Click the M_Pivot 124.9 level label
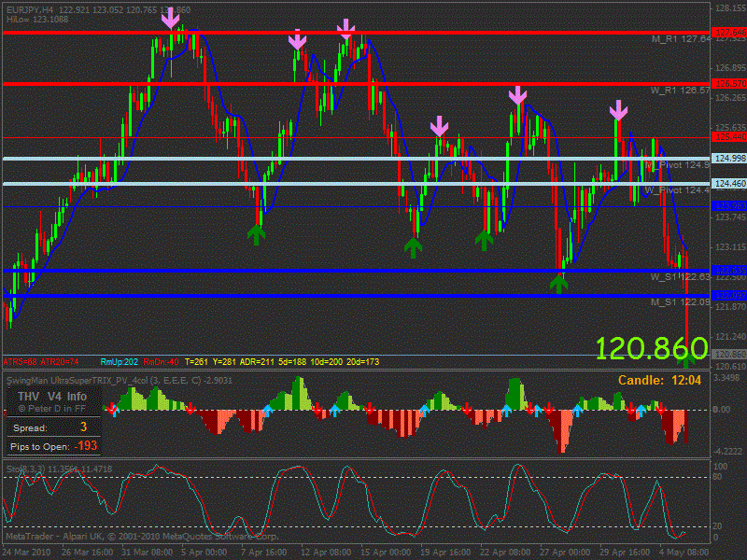 pos(677,165)
